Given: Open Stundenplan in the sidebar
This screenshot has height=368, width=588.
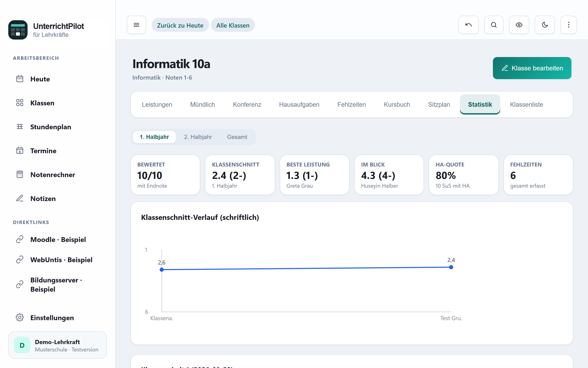Looking at the screenshot, I should pos(58,127).
